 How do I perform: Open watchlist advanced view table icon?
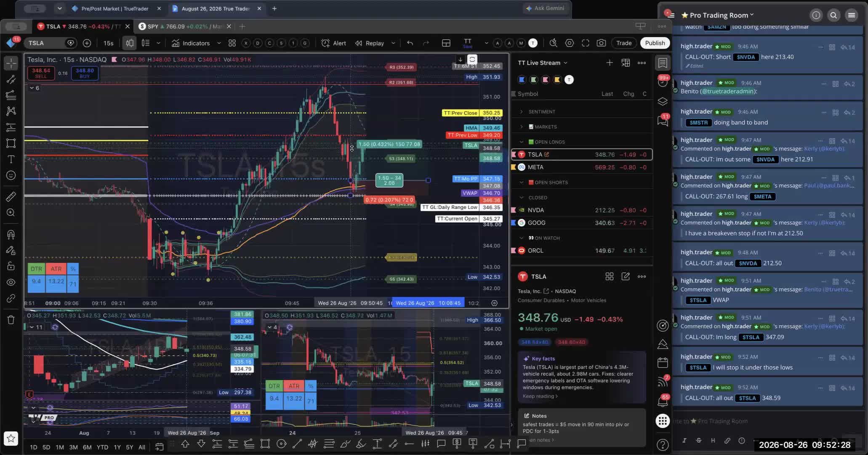(x=626, y=63)
